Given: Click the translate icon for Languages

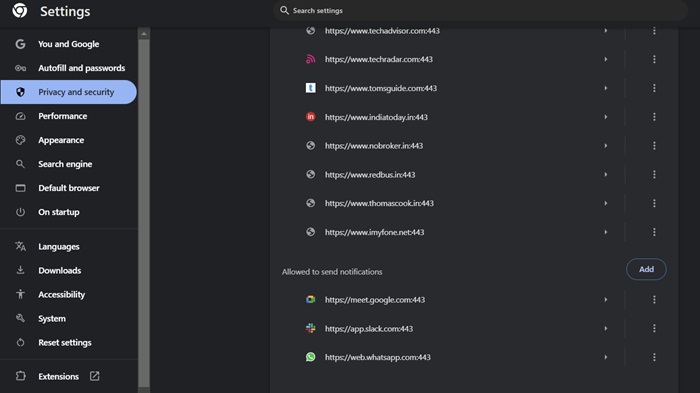Looking at the screenshot, I should click(x=20, y=246).
